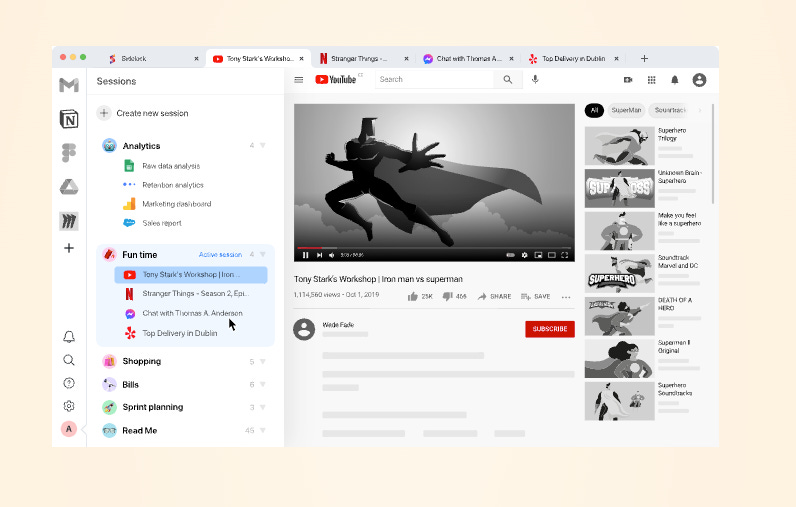Submit YouTube search with magnifier button
796x507 pixels.
508,80
